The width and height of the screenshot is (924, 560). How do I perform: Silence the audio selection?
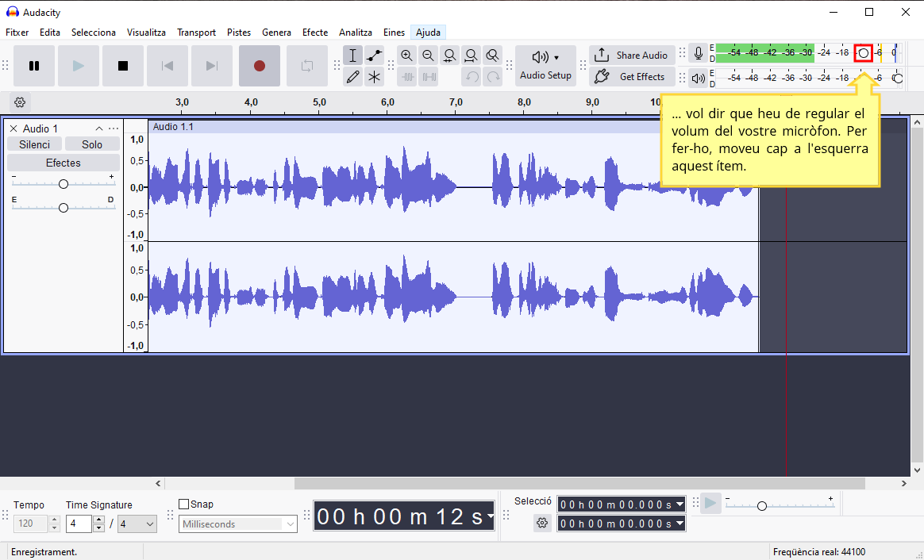[x=429, y=77]
